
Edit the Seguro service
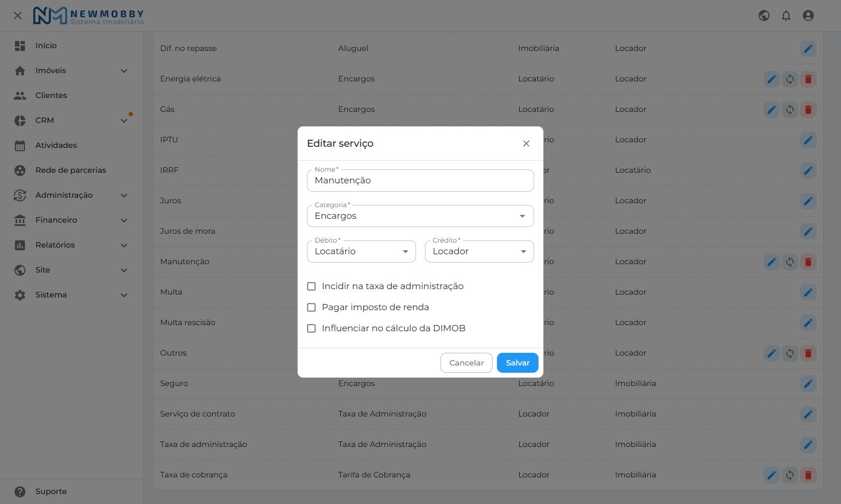pos(808,384)
